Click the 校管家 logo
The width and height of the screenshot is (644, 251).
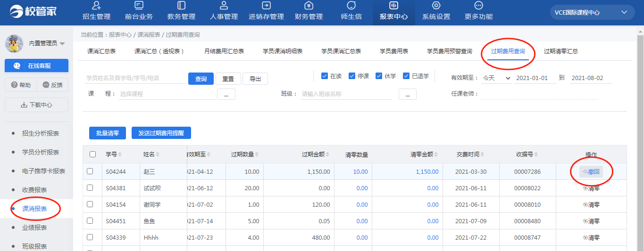(33, 11)
